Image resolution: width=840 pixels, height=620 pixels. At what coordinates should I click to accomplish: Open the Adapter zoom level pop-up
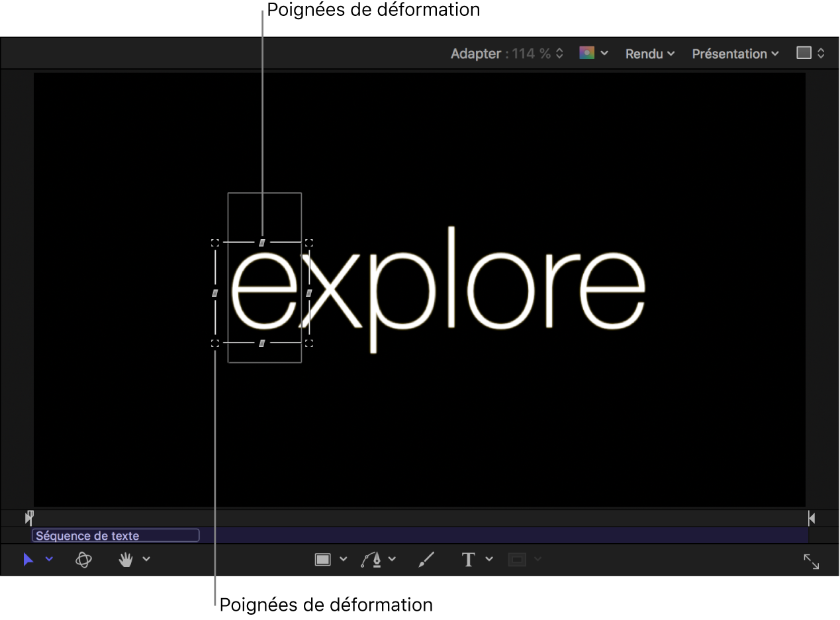507,54
